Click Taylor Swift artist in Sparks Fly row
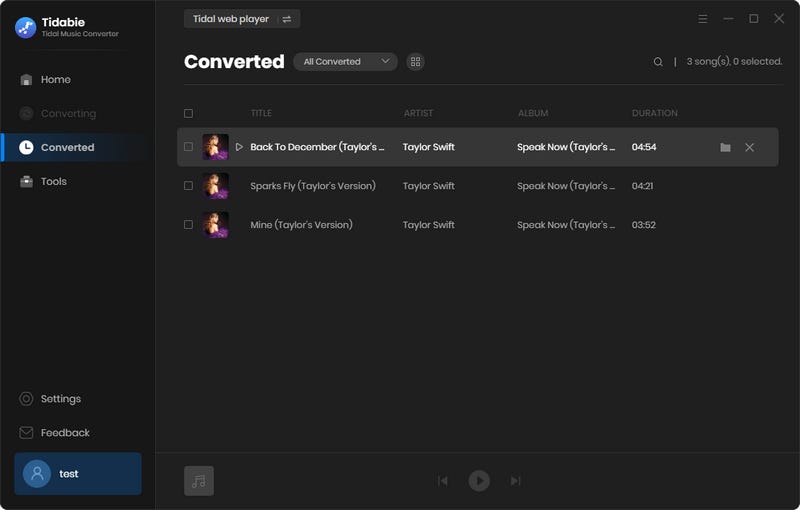Image resolution: width=800 pixels, height=510 pixels. (429, 186)
